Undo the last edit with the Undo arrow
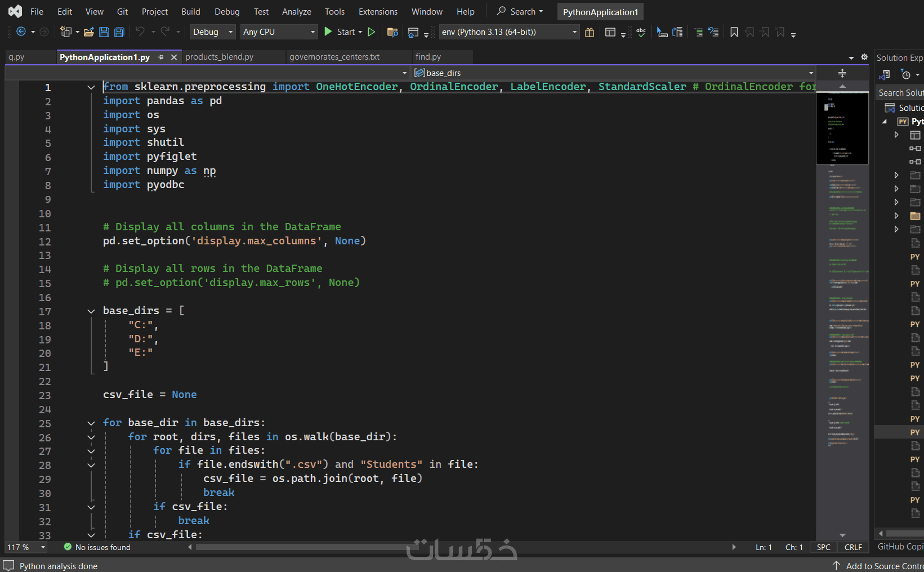The image size is (924, 572). coord(140,32)
